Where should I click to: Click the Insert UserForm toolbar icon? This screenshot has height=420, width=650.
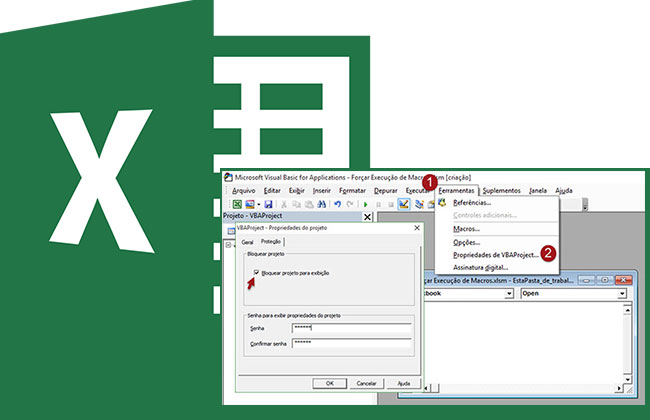click(250, 204)
